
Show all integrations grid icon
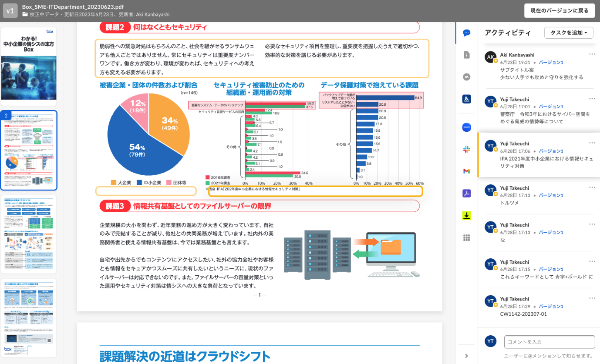tap(466, 237)
